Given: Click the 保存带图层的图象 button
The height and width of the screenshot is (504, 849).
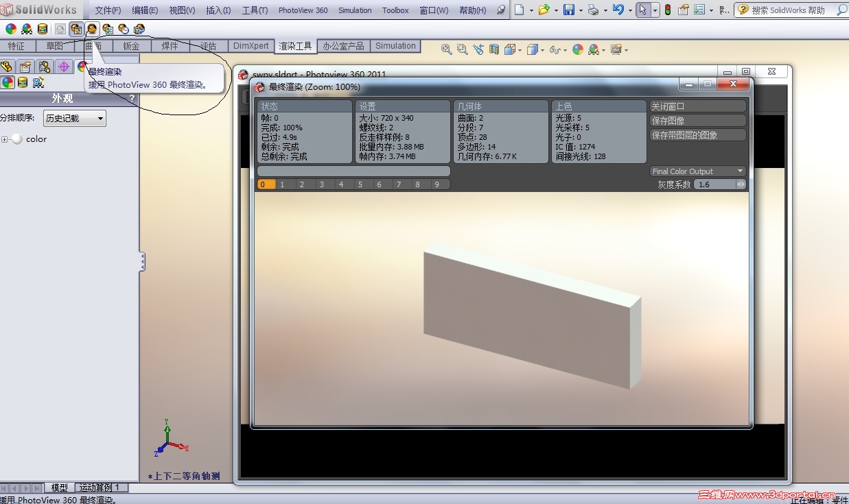Looking at the screenshot, I should [x=698, y=135].
